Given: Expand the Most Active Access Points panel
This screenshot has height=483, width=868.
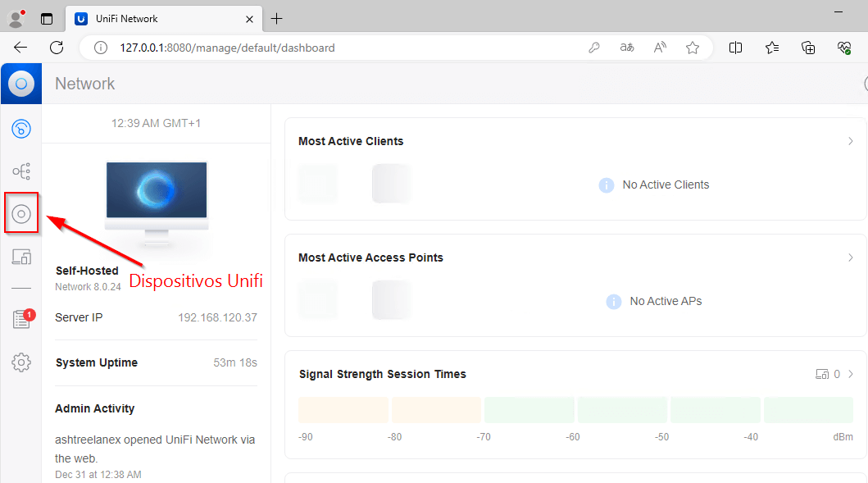Looking at the screenshot, I should [850, 257].
